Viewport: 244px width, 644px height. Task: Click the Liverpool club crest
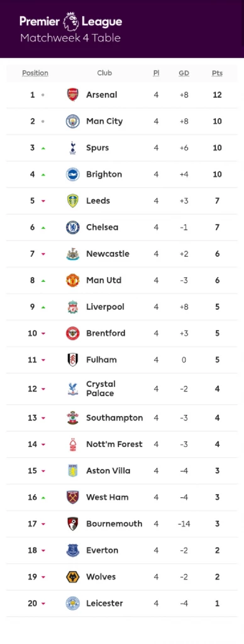[x=73, y=307]
